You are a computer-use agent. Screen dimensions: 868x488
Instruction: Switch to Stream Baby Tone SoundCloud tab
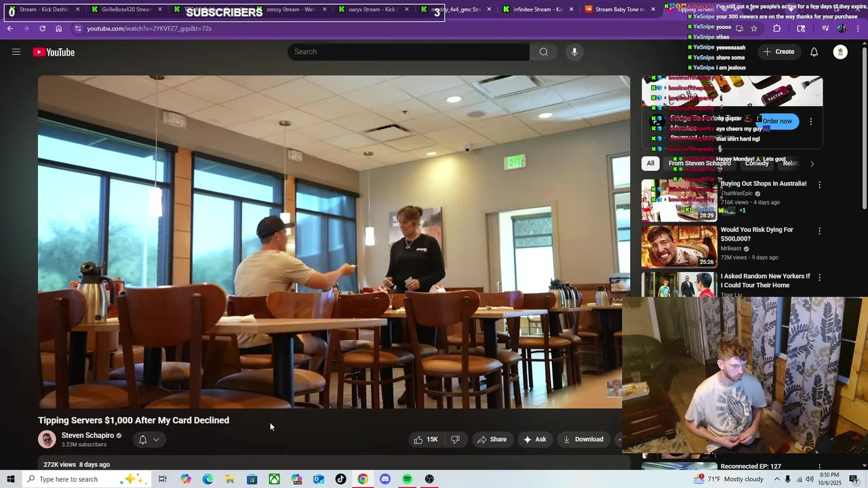(x=619, y=9)
